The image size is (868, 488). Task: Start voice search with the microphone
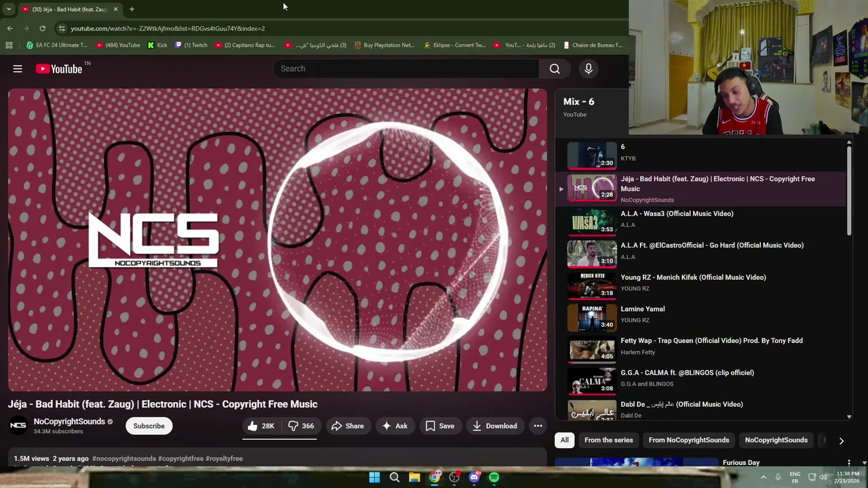589,68
